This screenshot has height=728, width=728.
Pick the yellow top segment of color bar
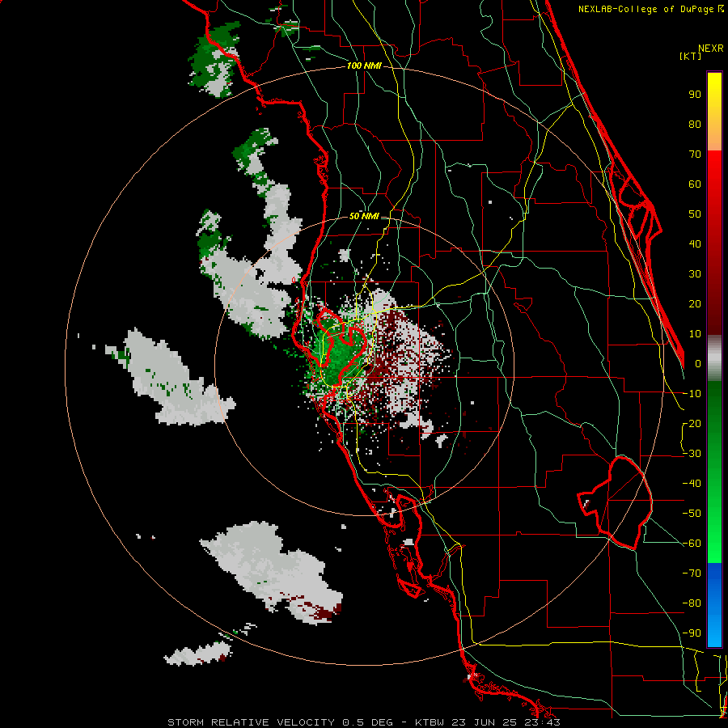714,112
